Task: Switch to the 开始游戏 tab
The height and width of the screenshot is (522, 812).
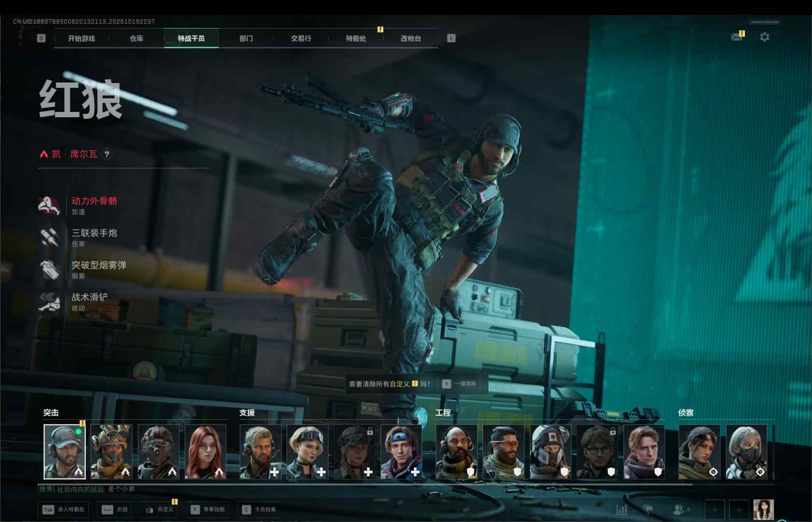Action: (82, 38)
